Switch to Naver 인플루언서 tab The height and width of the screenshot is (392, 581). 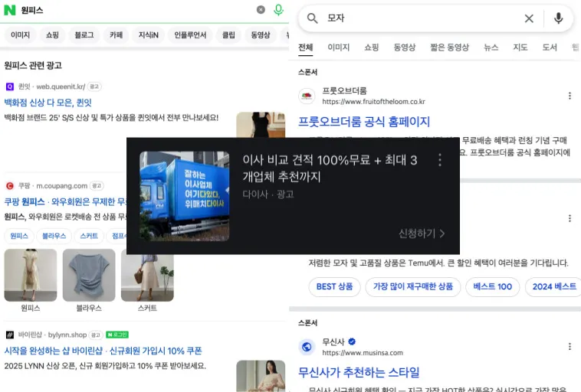tap(190, 35)
